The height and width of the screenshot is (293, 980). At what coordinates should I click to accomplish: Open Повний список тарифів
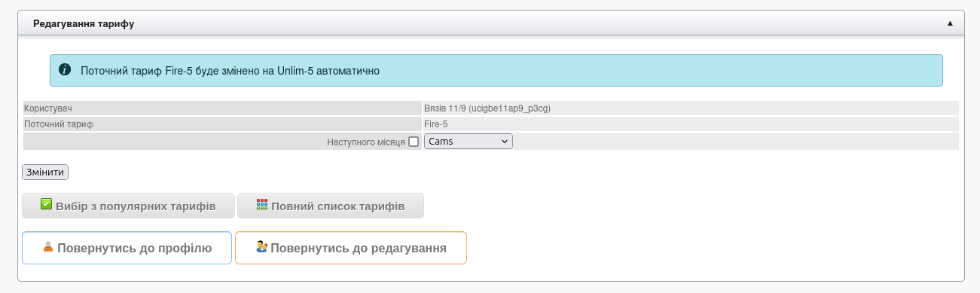pos(331,206)
